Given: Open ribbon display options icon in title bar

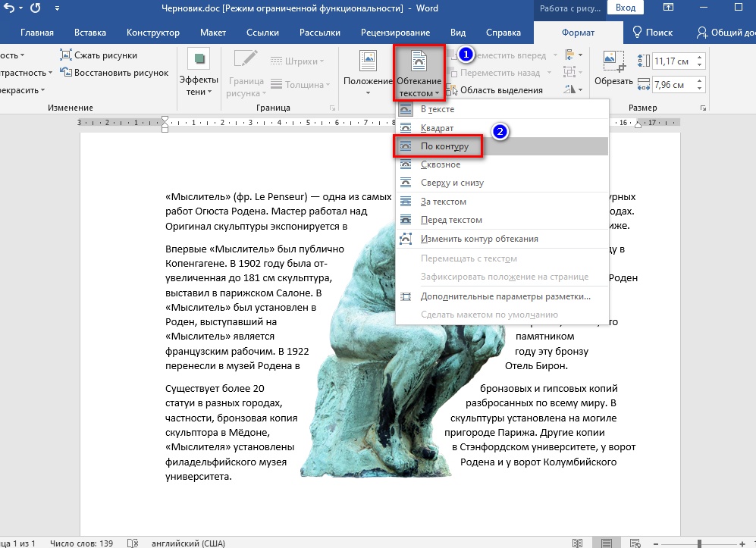Looking at the screenshot, I should click(x=668, y=8).
